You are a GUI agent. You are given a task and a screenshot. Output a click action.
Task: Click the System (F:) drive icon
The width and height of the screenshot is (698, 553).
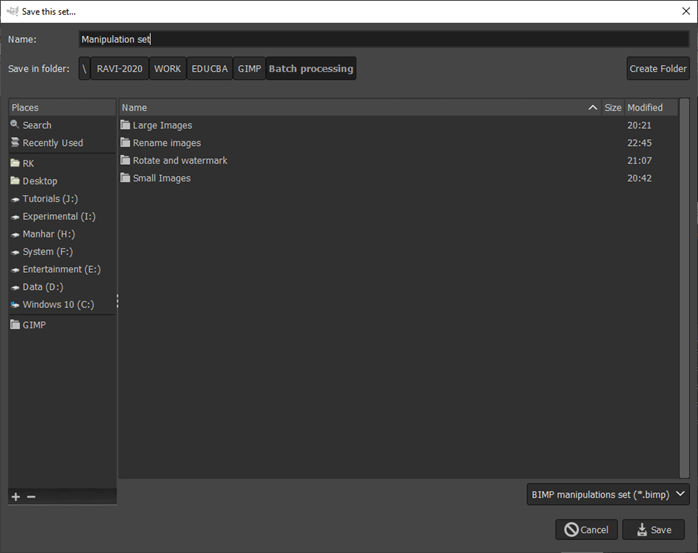(15, 252)
